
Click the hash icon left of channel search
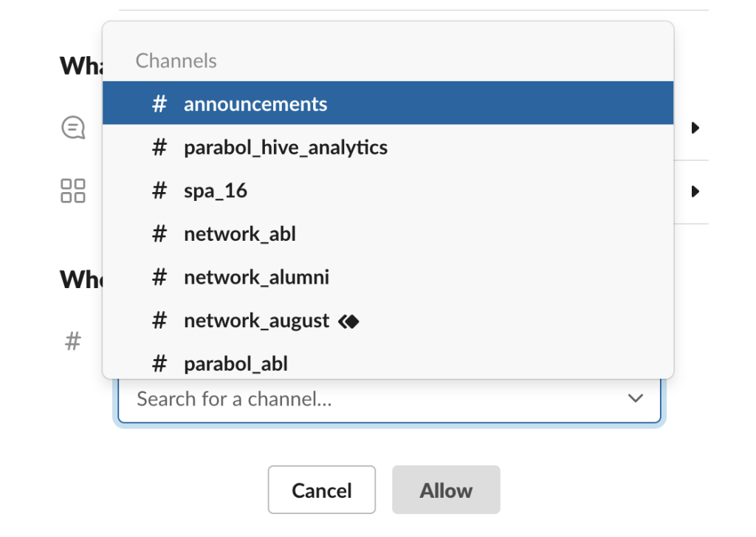[x=72, y=341]
